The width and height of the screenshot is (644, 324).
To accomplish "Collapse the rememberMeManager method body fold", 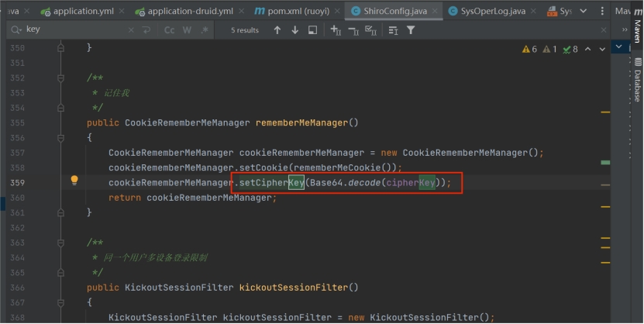I will click(x=61, y=138).
